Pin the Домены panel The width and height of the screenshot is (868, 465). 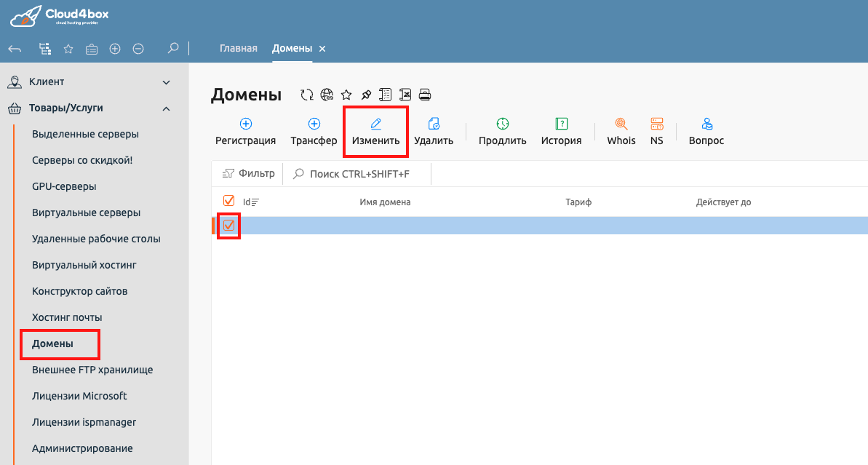365,94
